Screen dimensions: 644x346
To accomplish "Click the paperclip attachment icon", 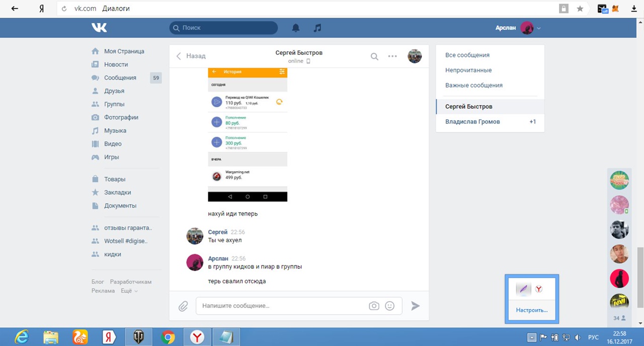I will pyautogui.click(x=183, y=306).
